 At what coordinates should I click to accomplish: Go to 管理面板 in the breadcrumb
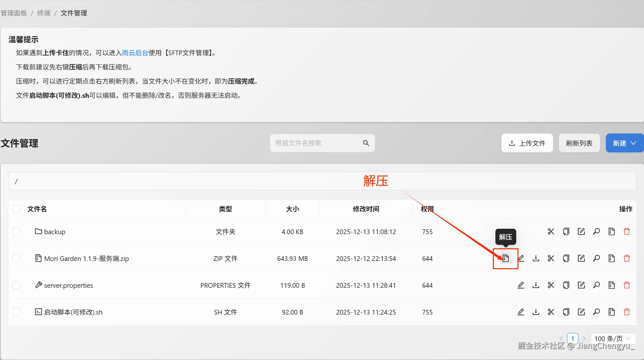pos(14,13)
